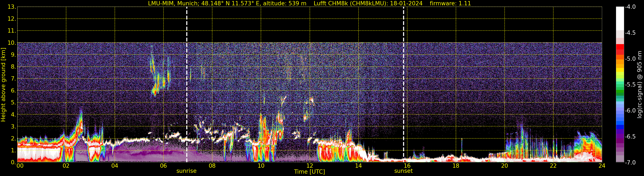Screen dimensions: 644x176
Task: Click the dark blue segment of the colorbar
Action: (620, 127)
